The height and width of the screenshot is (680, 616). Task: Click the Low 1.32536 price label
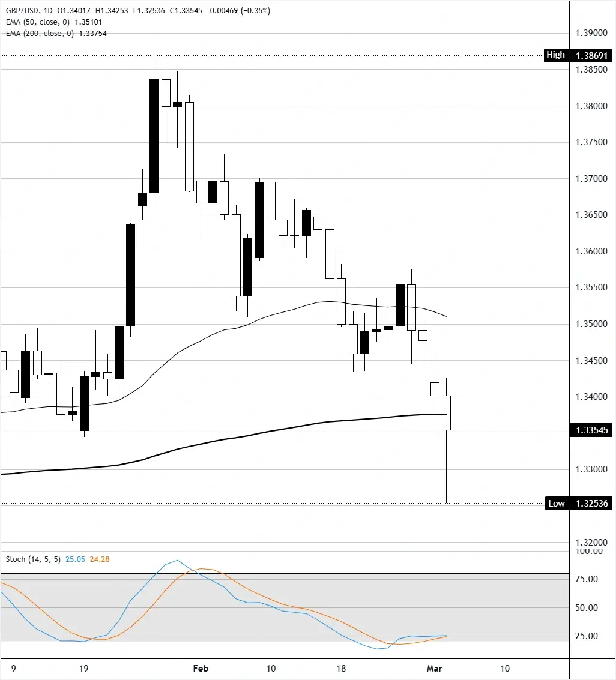pos(578,504)
